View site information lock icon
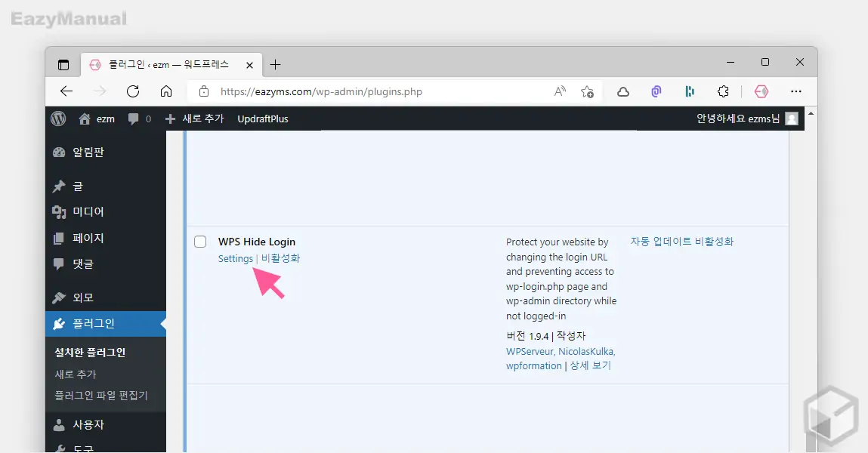Viewport: 868px width, 453px height. 204,91
